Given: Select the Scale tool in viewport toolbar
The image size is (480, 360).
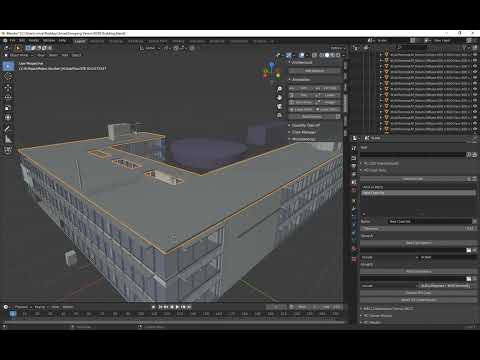Looking at the screenshot, I should coord(8,108).
